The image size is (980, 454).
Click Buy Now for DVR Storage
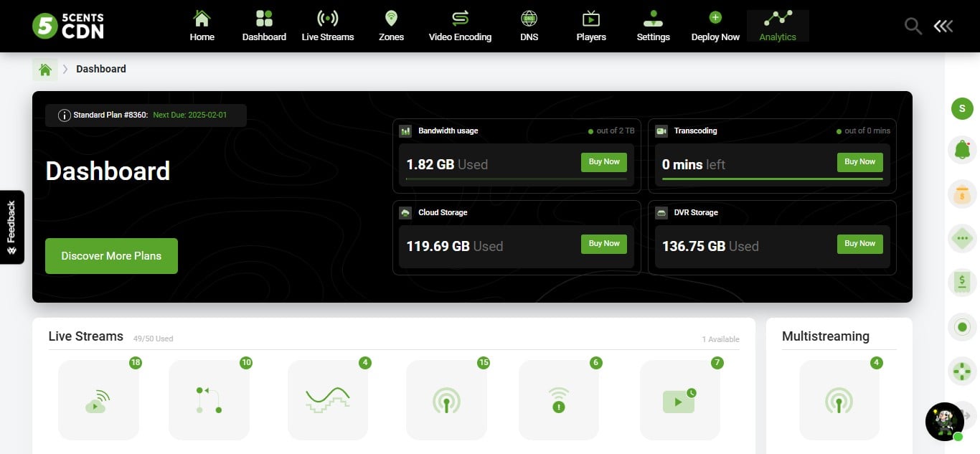860,244
